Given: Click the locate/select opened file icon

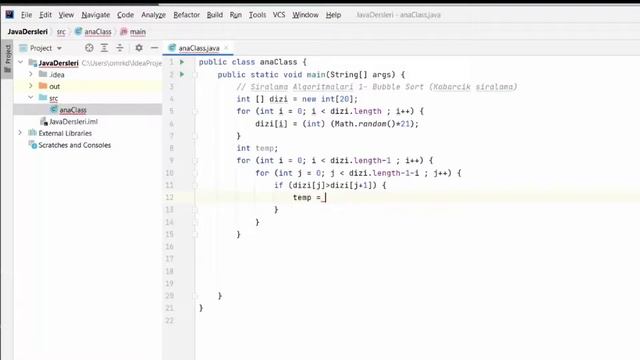Looking at the screenshot, I should tap(89, 48).
